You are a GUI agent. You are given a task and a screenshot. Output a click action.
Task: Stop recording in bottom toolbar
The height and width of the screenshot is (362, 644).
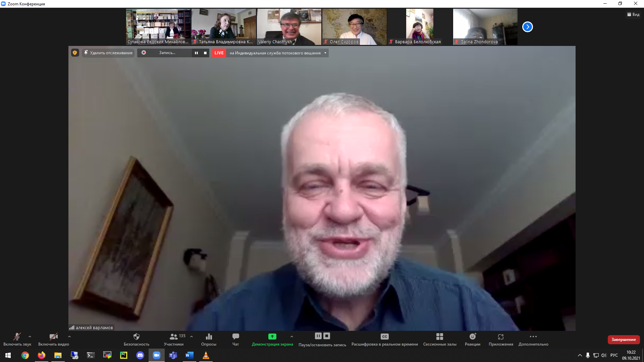327,336
